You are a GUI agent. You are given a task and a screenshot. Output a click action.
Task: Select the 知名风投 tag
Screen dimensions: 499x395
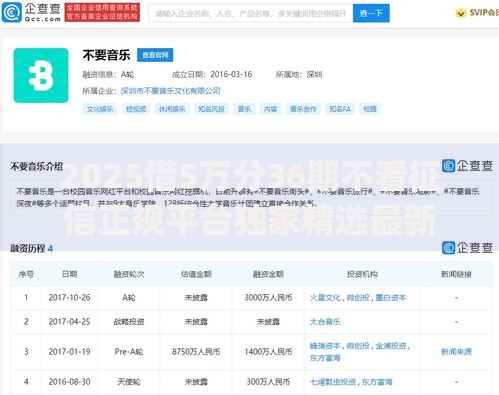211,109
